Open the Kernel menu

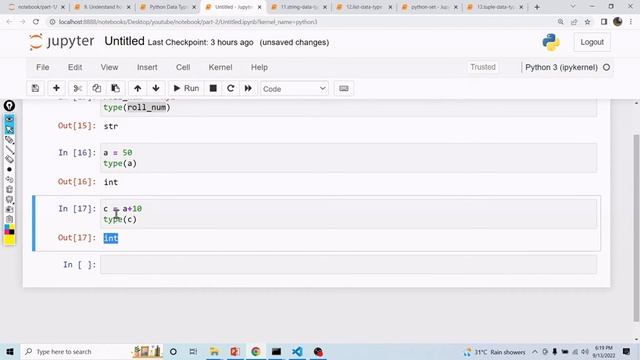coord(220,67)
